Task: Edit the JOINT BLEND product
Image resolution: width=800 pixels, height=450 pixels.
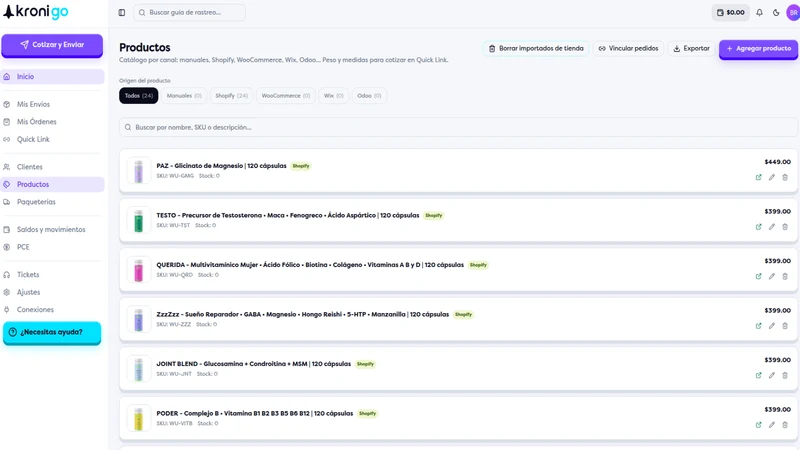Action: [771, 376]
